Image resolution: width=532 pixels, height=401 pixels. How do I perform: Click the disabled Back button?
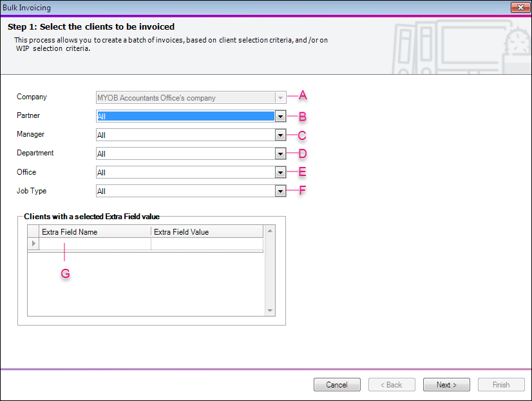tap(392, 385)
